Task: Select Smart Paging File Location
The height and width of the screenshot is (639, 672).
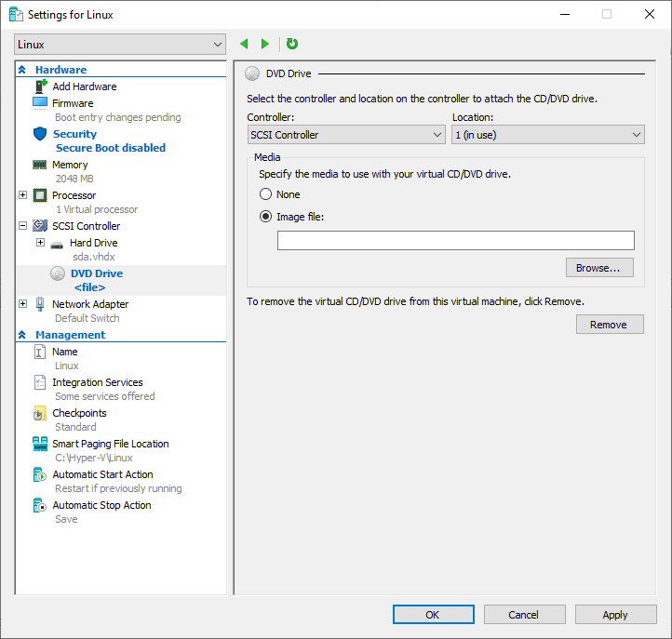Action: pos(111,444)
